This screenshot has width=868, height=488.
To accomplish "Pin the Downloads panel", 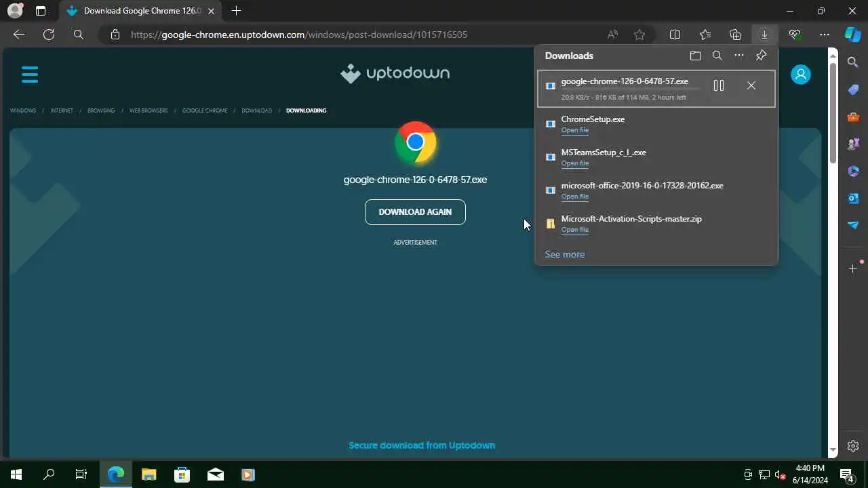I will (x=762, y=56).
